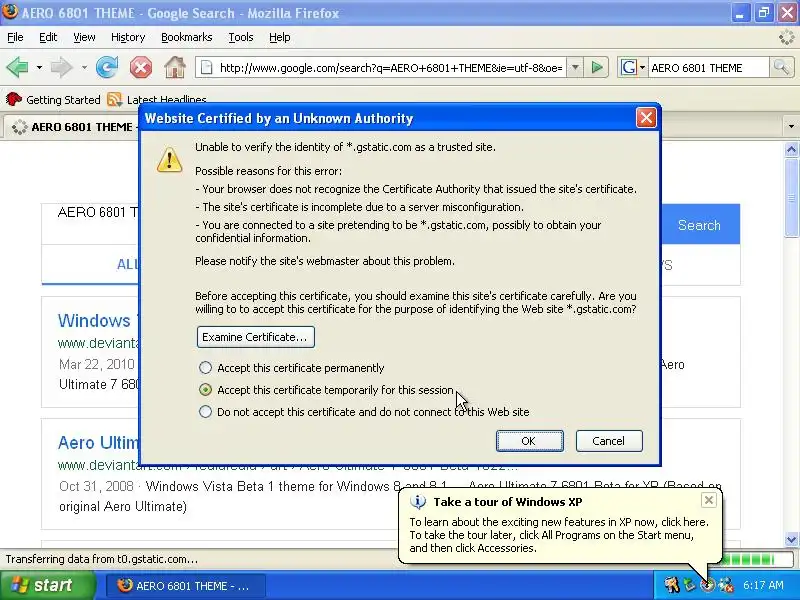
Task: Open the Latest Headlines feed bookmark
Action: [x=157, y=99]
